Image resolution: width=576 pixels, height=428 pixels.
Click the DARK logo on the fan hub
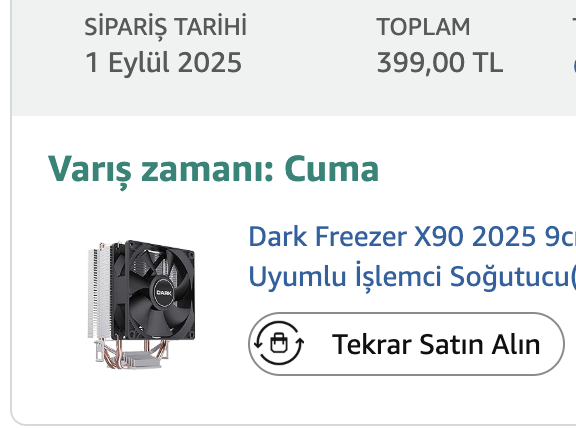click(x=164, y=292)
